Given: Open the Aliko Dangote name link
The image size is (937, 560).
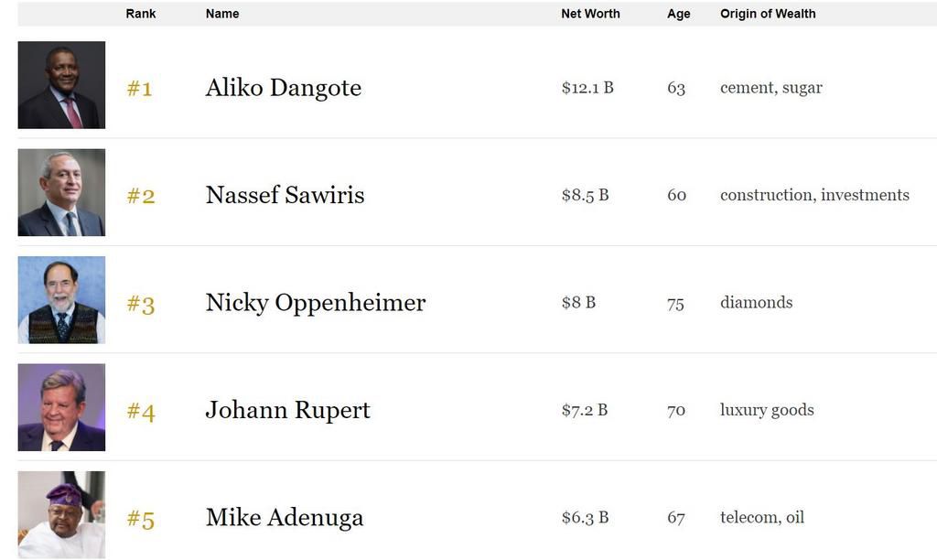Looking at the screenshot, I should tap(284, 88).
